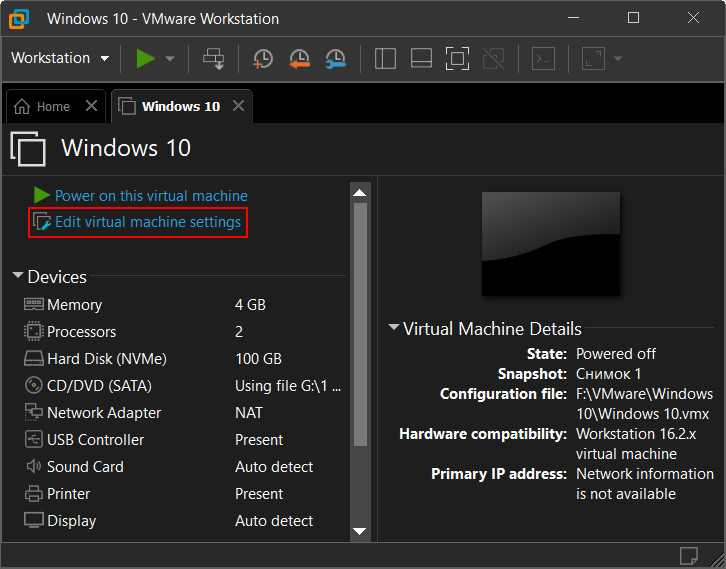Click the configuration file path text
Screen dimensions: 726x569
(644, 404)
